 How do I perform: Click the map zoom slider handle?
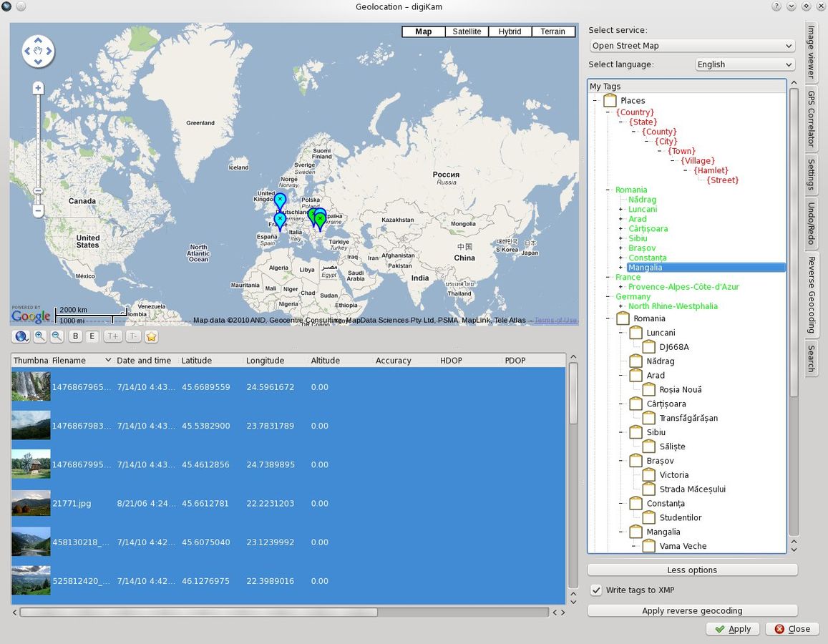(38, 190)
